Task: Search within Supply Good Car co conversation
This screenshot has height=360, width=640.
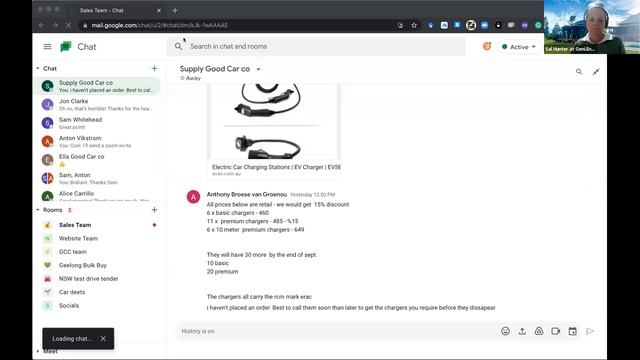Action: pyautogui.click(x=579, y=72)
